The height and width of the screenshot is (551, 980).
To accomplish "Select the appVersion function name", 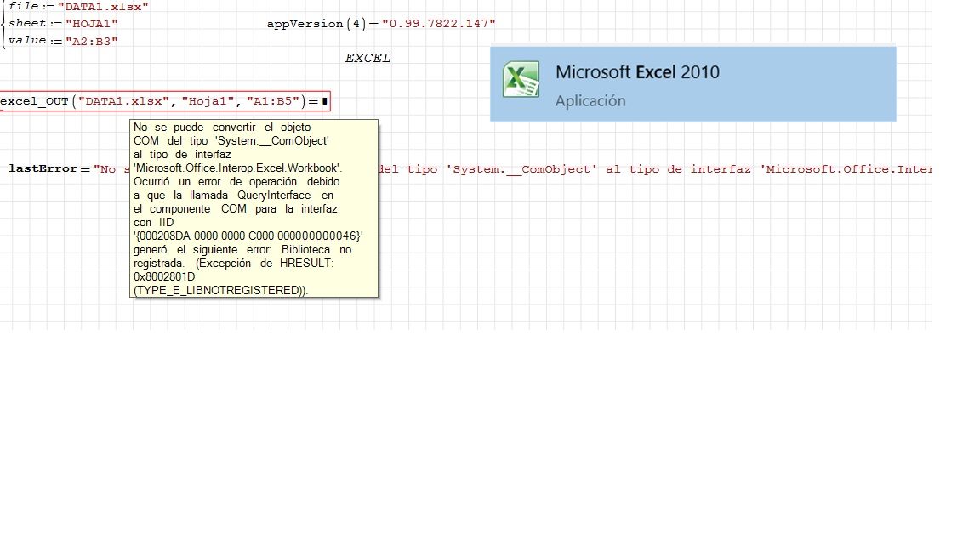I will [305, 24].
